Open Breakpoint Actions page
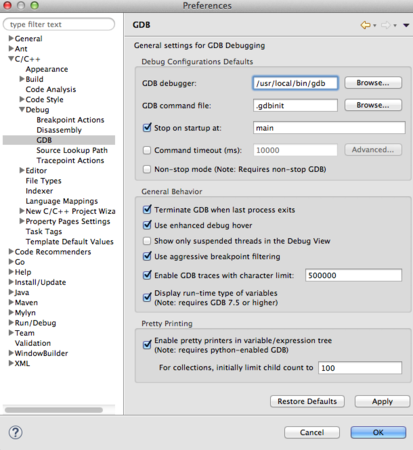Viewport: 413px width, 450px height. pyautogui.click(x=70, y=120)
